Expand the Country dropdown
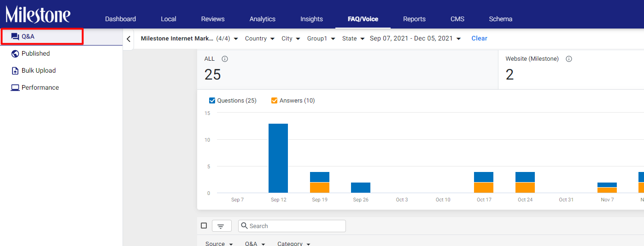 click(x=260, y=39)
